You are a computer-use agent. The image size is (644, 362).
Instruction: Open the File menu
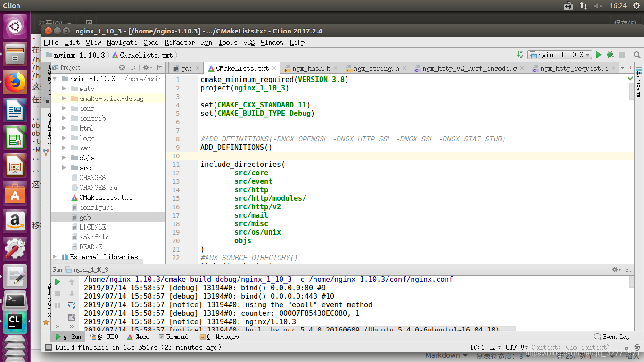coord(51,42)
